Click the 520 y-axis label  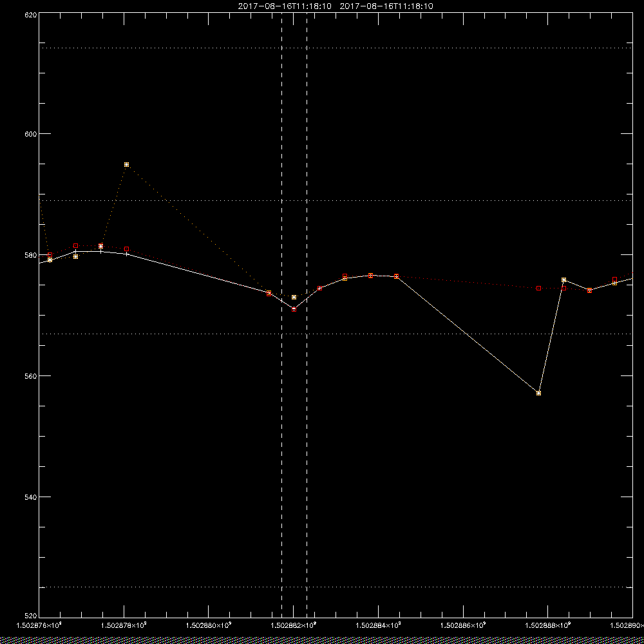[32, 616]
